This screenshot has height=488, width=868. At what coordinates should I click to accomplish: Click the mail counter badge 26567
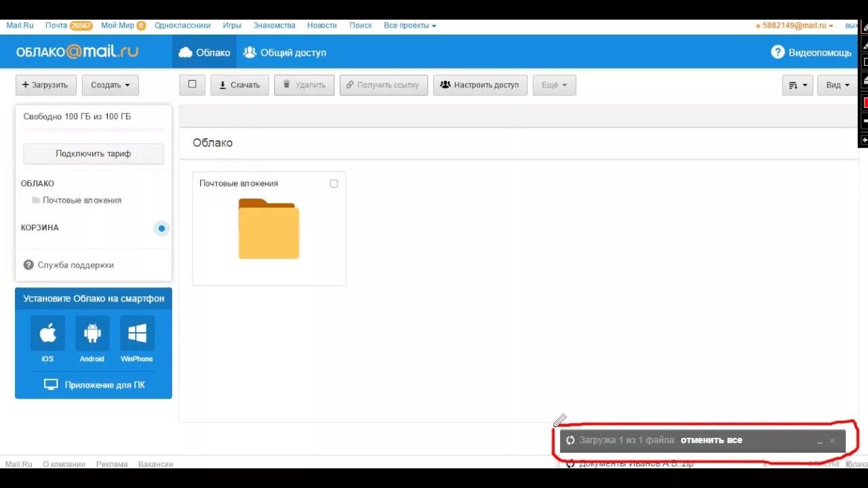click(81, 26)
